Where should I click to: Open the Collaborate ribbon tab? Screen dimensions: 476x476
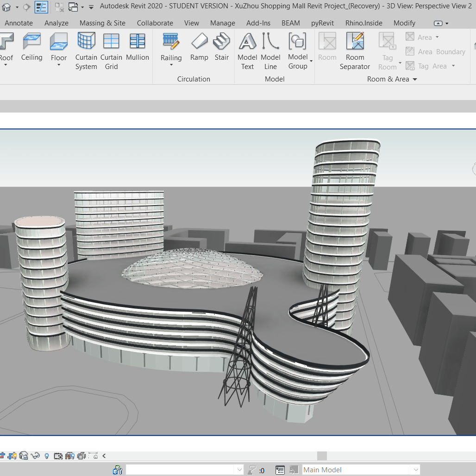[x=155, y=23]
